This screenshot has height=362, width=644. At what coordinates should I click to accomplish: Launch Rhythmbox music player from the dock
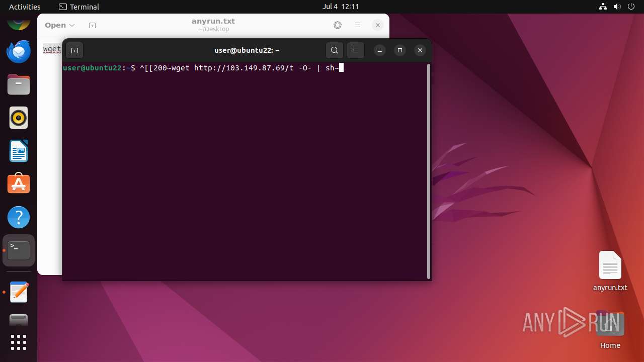[x=19, y=118]
